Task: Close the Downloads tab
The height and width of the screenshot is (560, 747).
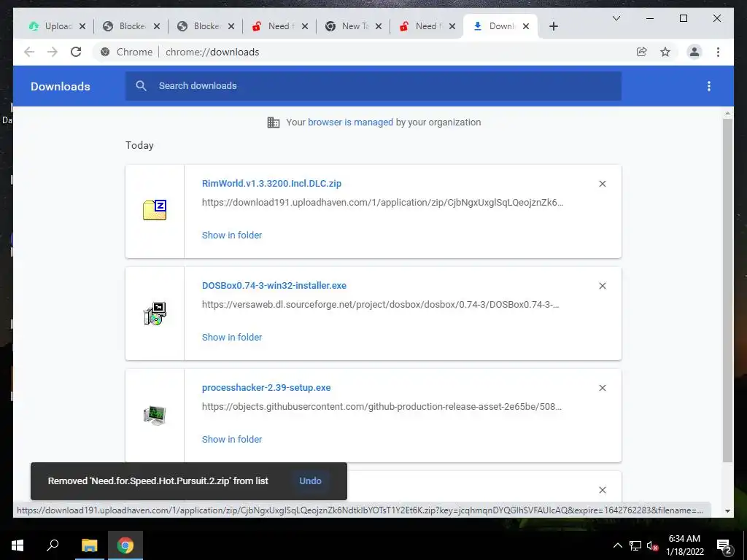Action: [526, 26]
